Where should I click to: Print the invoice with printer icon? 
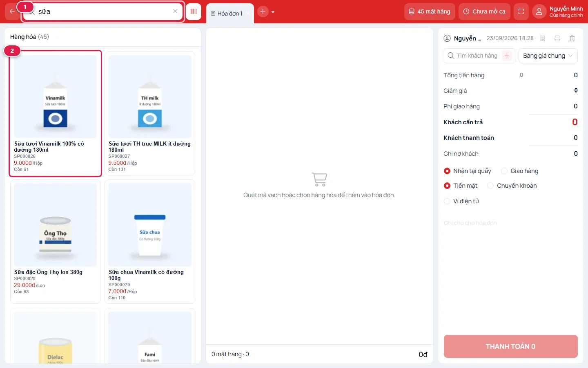[x=557, y=38]
